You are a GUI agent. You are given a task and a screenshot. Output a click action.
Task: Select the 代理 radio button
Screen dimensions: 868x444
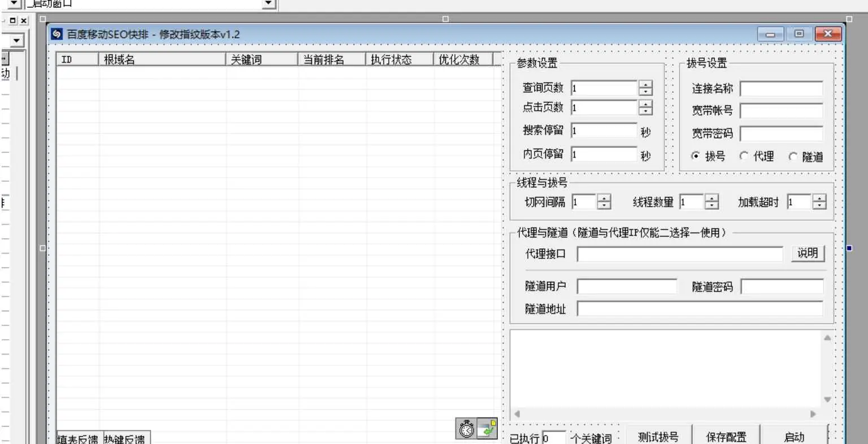point(744,156)
